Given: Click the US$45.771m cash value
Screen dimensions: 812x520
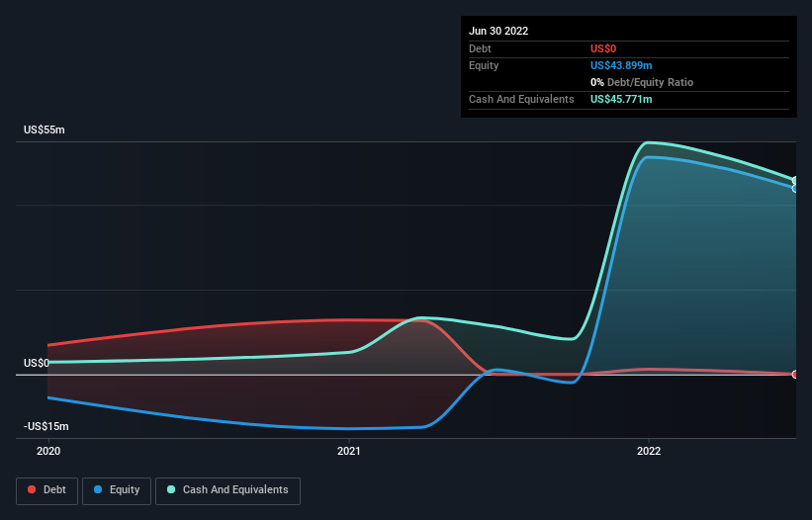Looking at the screenshot, I should pyautogui.click(x=621, y=99).
